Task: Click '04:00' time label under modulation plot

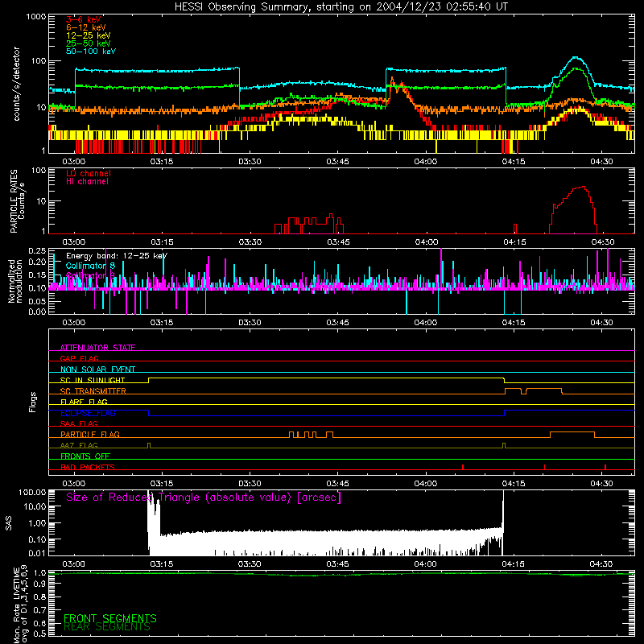Action: pyautogui.click(x=426, y=323)
